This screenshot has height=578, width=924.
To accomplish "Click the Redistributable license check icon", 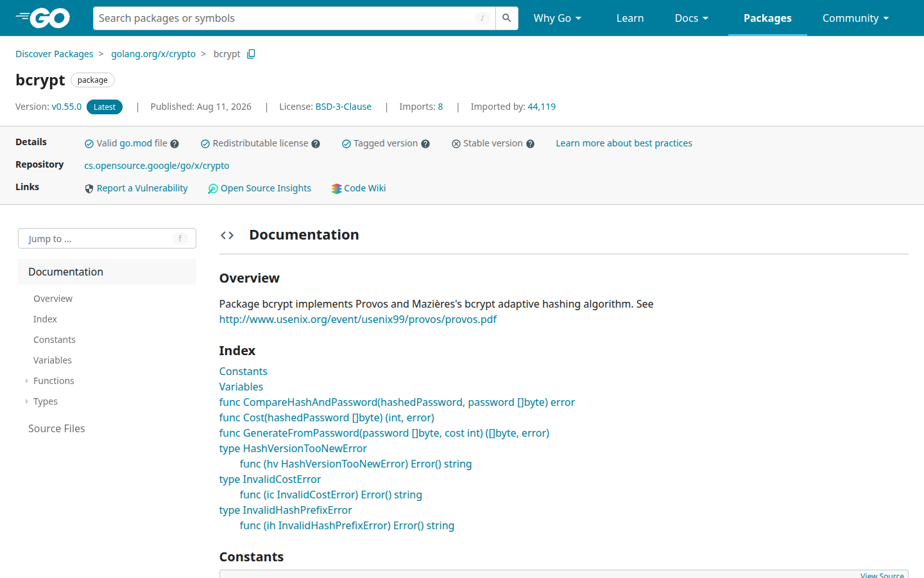I will pyautogui.click(x=205, y=144).
